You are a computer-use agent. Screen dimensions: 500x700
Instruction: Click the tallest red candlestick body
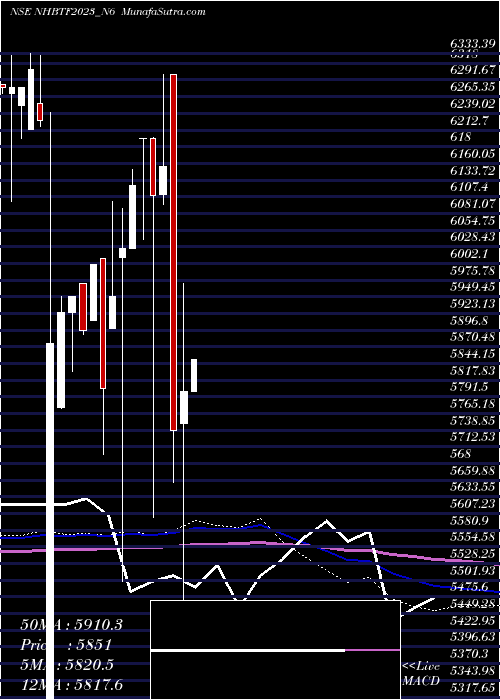pos(173,253)
